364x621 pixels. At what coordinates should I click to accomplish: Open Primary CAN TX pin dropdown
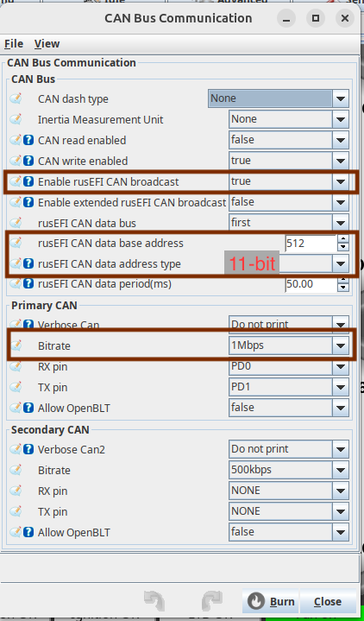pyautogui.click(x=289, y=387)
